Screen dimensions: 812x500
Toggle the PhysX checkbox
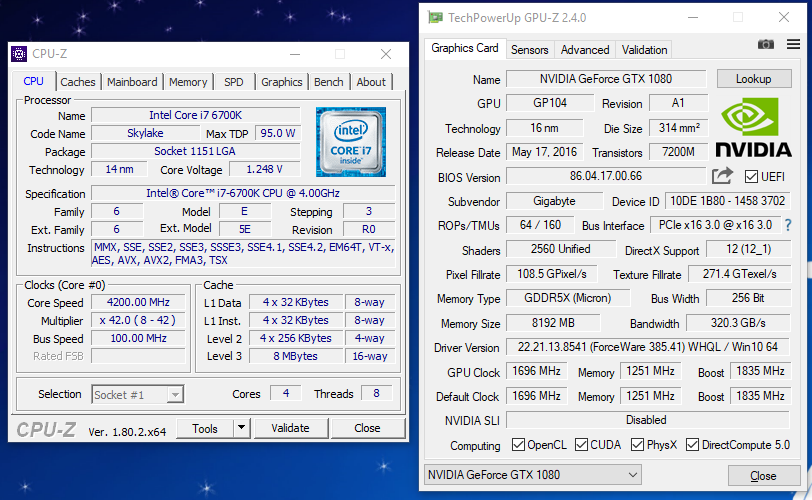pyautogui.click(x=637, y=445)
